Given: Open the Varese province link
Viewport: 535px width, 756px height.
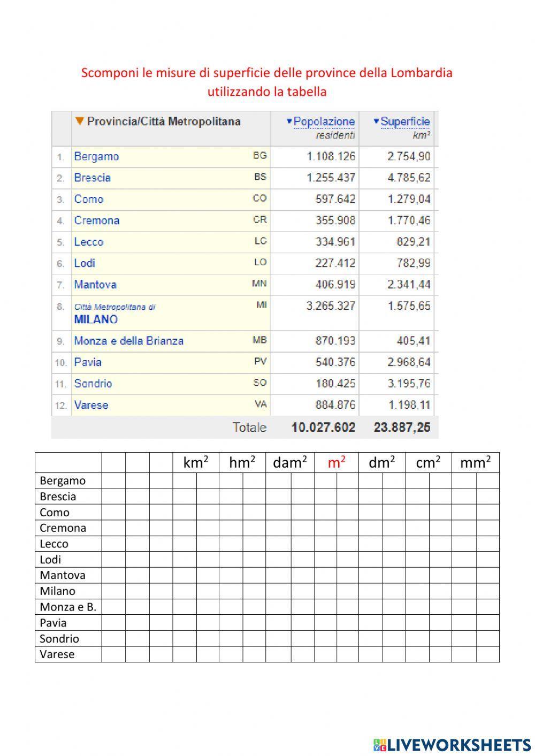Looking at the screenshot, I should (x=91, y=405).
